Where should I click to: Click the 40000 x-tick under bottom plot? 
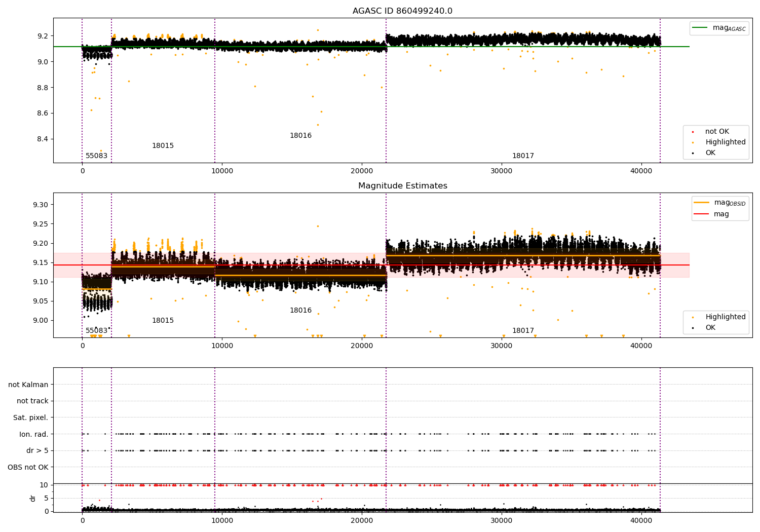click(641, 521)
